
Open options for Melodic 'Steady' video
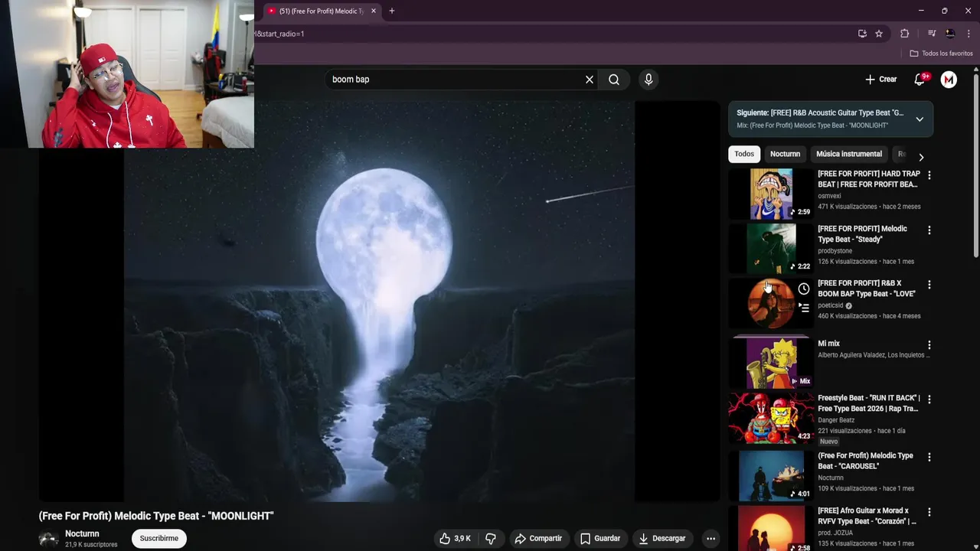point(929,230)
